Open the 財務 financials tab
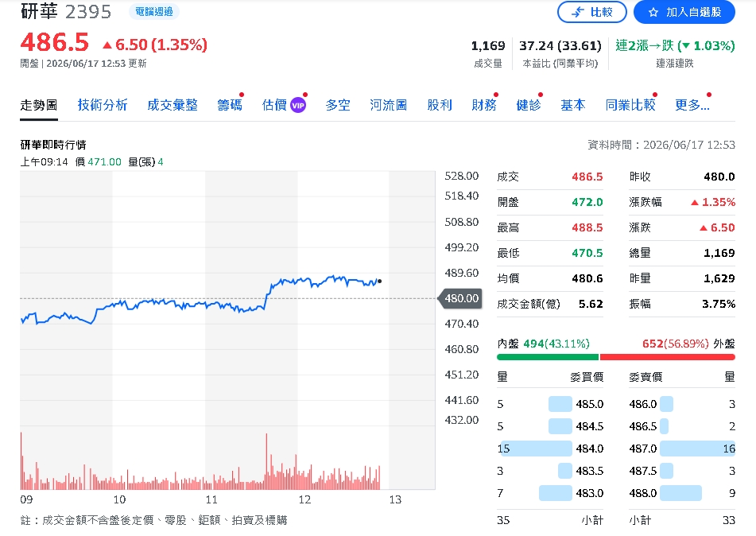Screen dimensions: 756x536 483,105
